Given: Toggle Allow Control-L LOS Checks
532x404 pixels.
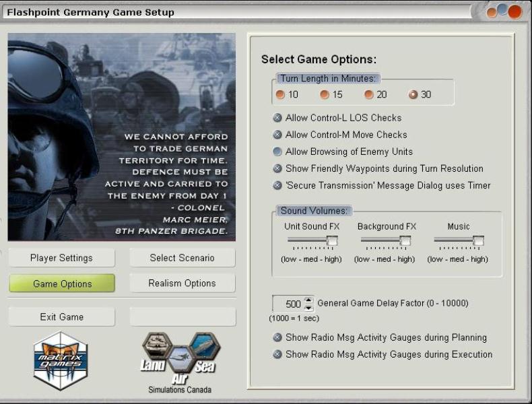Looking at the screenshot, I should click(277, 118).
